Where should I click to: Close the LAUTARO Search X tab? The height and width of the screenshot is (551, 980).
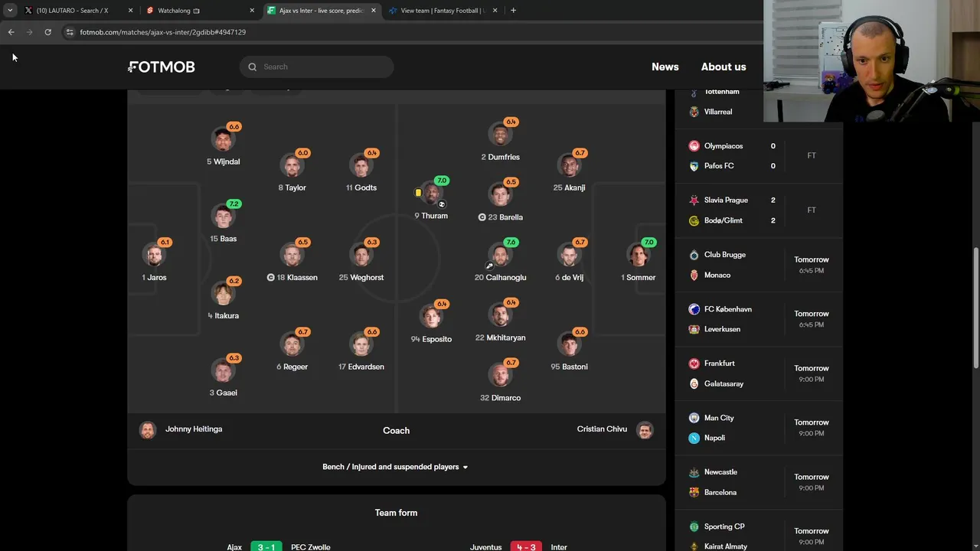[x=130, y=11]
